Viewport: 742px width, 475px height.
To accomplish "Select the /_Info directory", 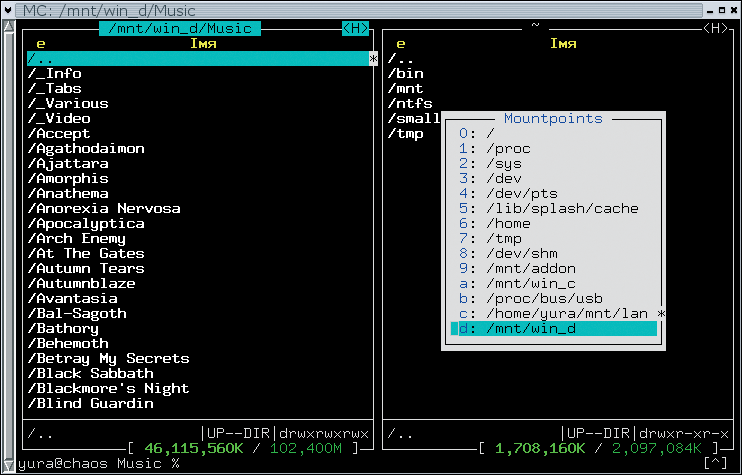I will click(54, 74).
